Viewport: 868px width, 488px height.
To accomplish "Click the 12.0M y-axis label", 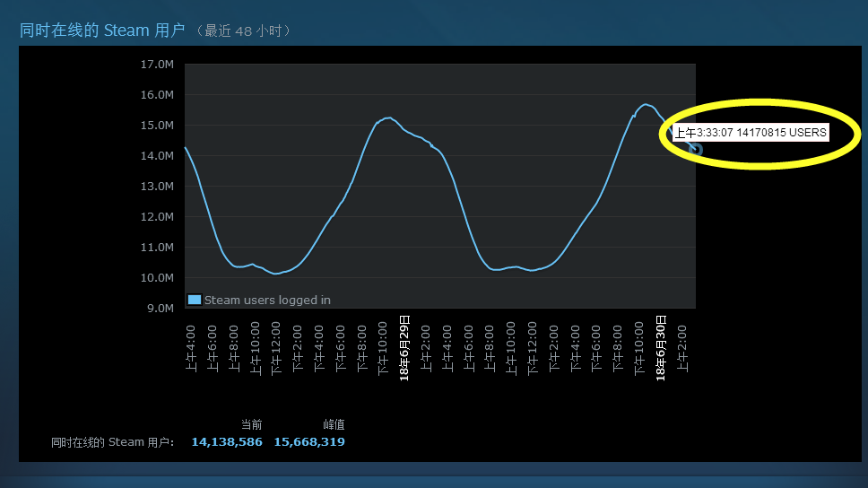I will pyautogui.click(x=157, y=216).
